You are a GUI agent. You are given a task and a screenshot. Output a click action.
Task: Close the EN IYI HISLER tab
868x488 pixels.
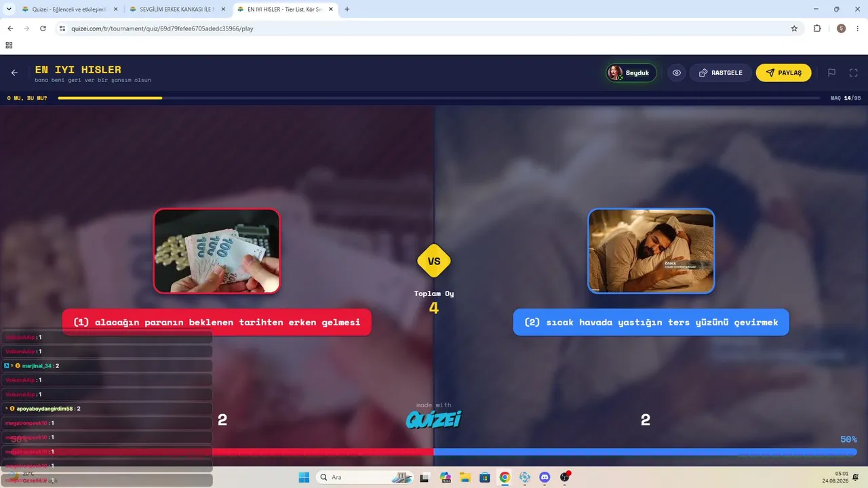331,9
